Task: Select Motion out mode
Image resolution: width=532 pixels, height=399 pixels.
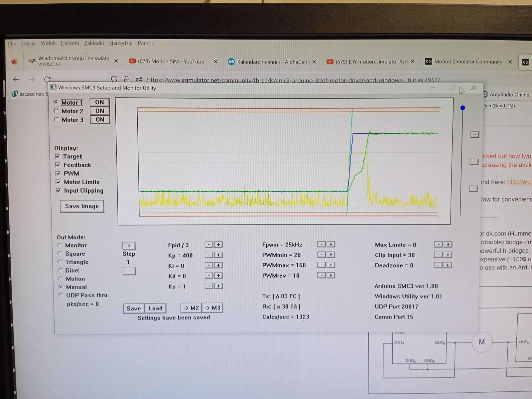Action: point(60,278)
